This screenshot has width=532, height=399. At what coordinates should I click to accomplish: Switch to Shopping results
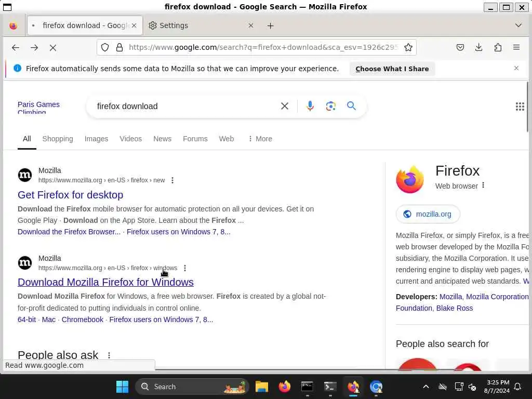pyautogui.click(x=58, y=139)
